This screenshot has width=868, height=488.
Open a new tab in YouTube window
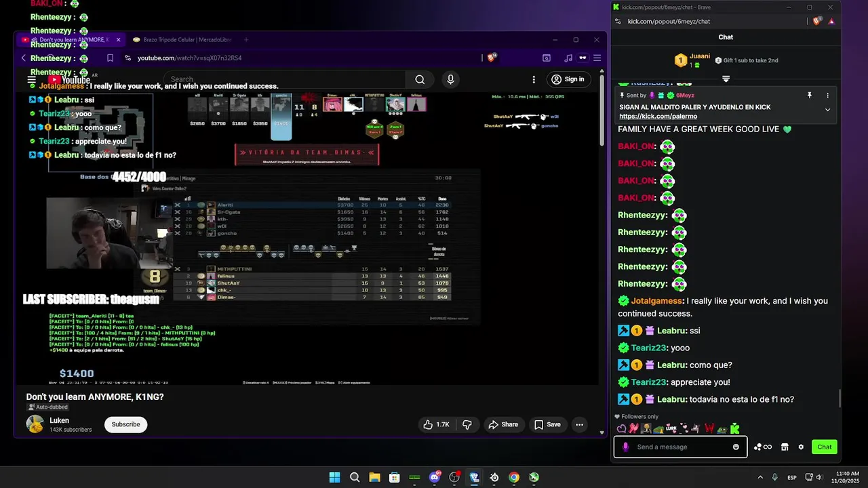[x=246, y=40]
